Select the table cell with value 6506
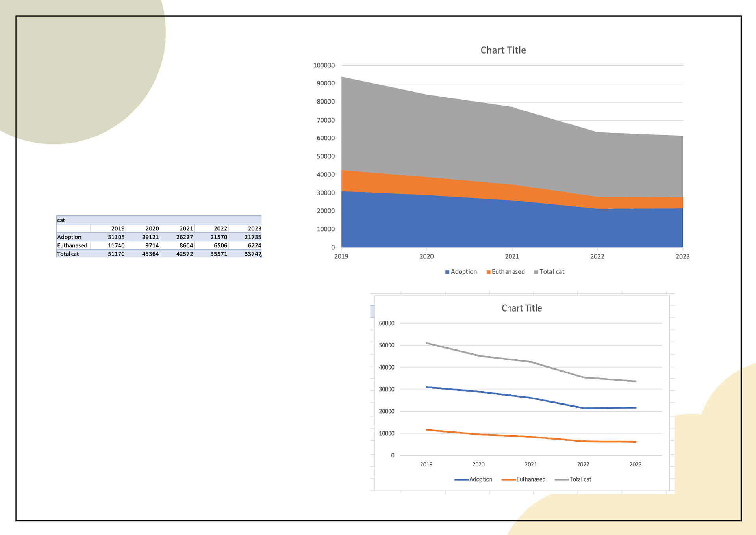Screen dimensions: 756x535 point(211,245)
